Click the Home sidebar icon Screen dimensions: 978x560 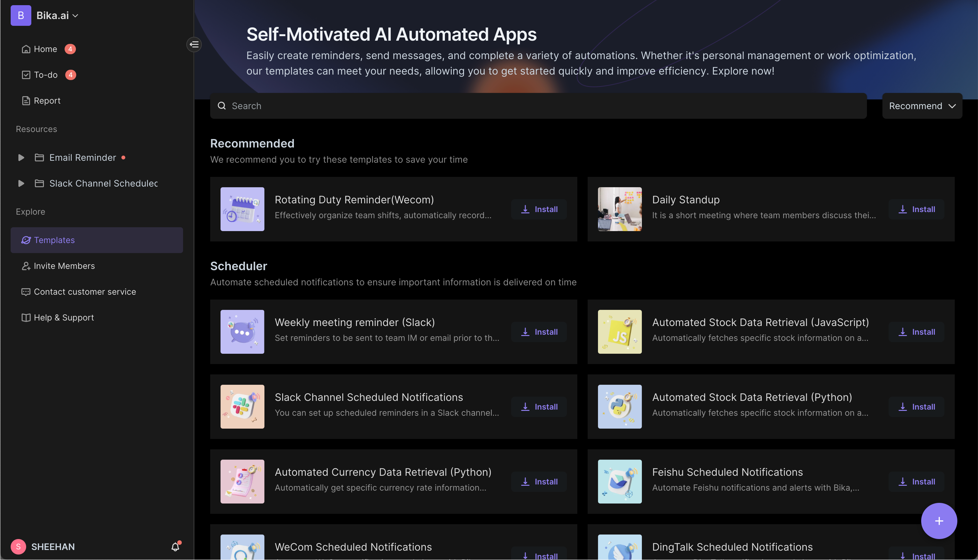[25, 48]
